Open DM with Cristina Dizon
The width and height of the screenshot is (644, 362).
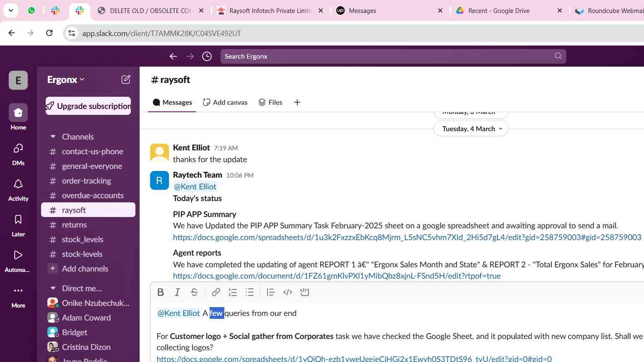88,347
